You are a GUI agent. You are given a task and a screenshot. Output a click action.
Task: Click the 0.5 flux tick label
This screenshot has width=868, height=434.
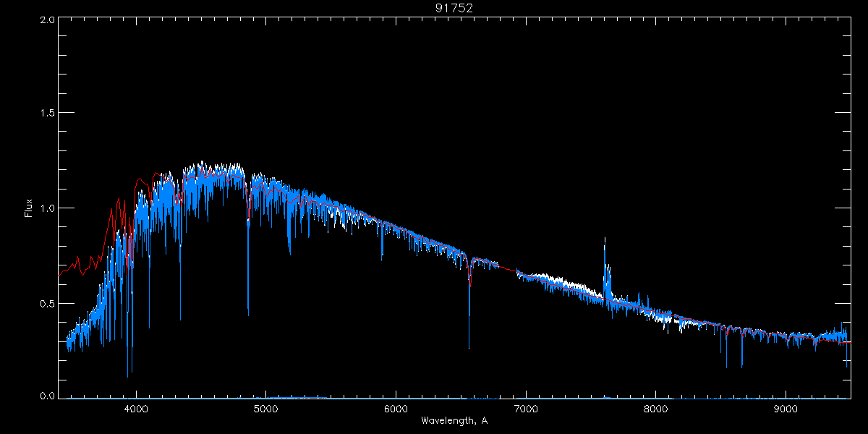point(47,303)
